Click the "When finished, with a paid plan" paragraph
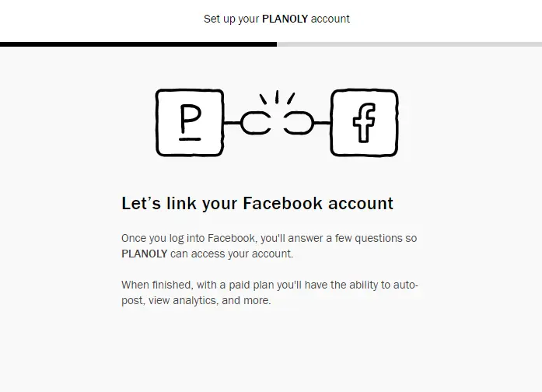542x392 pixels. (x=270, y=292)
